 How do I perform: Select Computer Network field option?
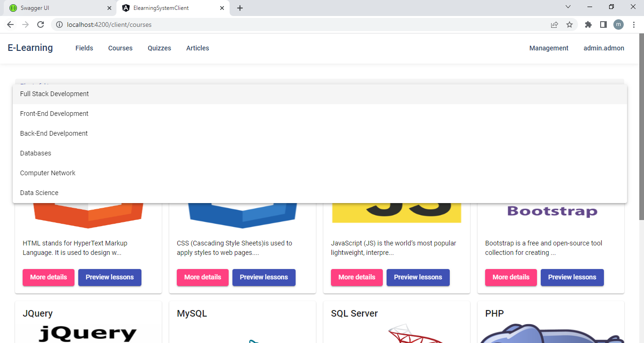[x=48, y=173]
